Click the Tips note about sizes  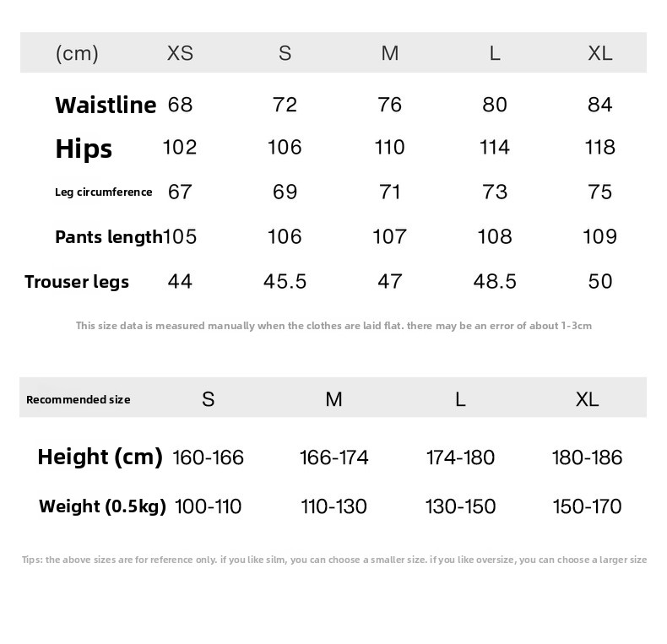coord(333,560)
